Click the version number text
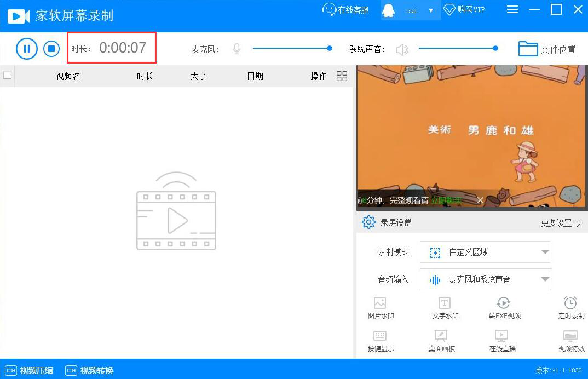Viewport: 588px width, 379px height. pyautogui.click(x=559, y=370)
